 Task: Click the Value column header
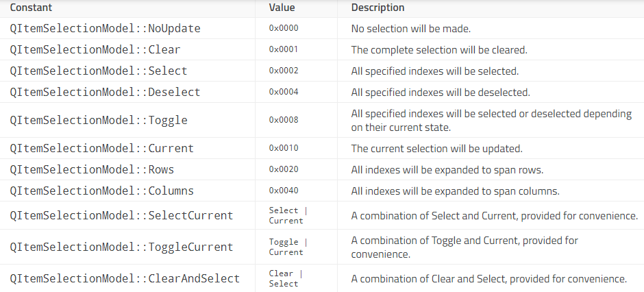point(281,8)
